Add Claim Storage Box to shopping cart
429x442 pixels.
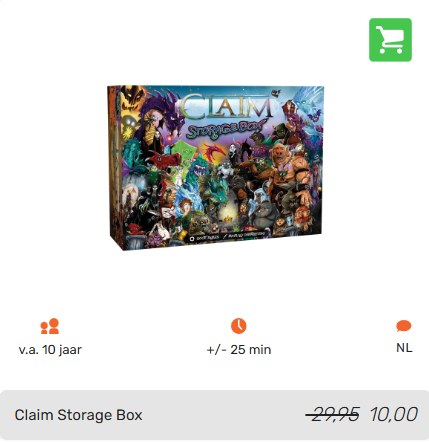pos(390,40)
